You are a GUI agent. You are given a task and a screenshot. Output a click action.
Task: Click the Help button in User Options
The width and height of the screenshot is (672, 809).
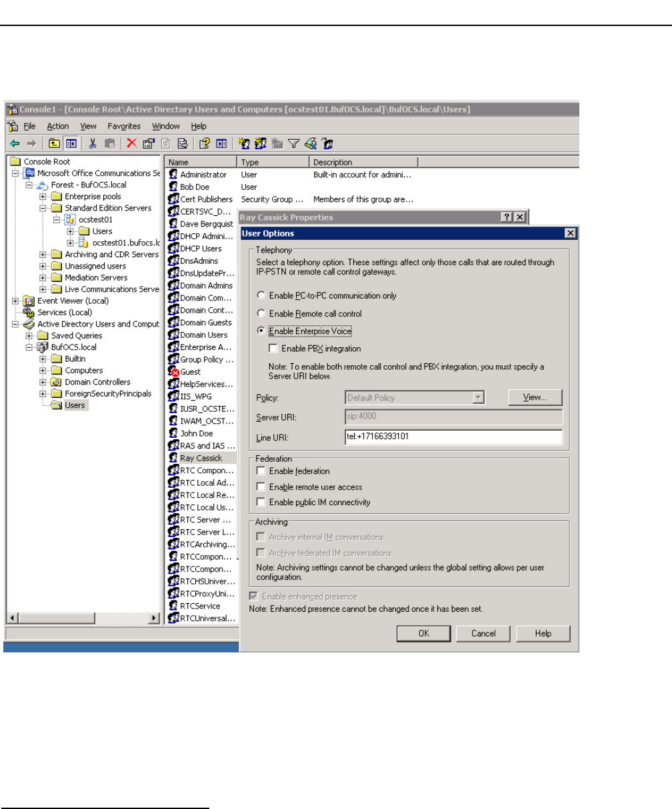(543, 634)
